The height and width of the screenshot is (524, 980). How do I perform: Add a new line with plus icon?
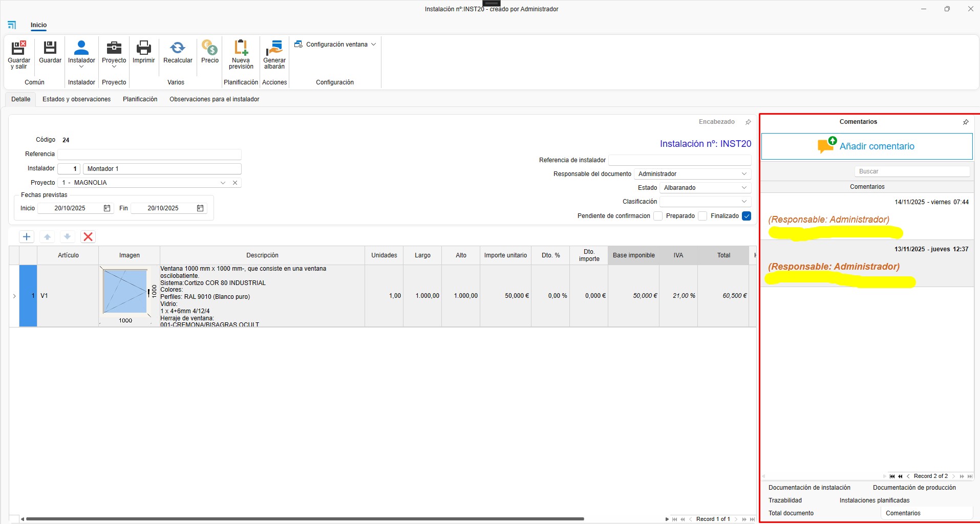27,236
